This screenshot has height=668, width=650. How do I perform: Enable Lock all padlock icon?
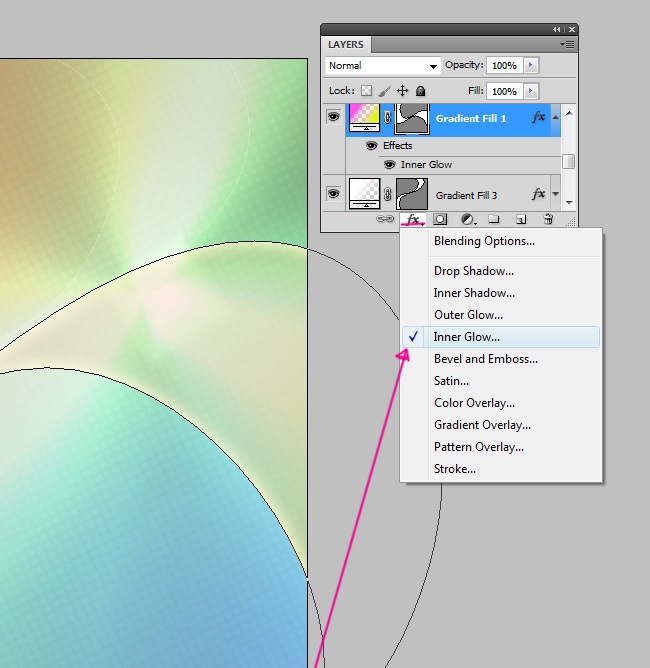420,91
